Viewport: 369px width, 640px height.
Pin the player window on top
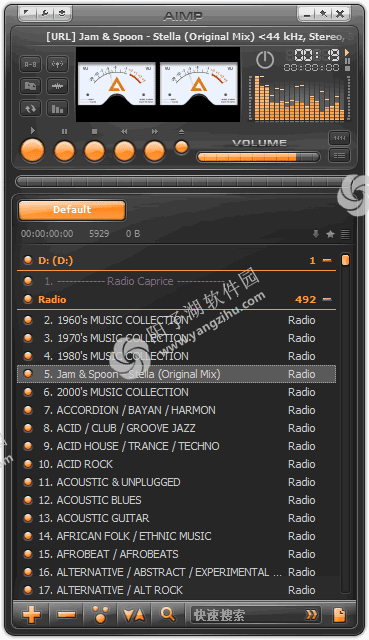point(323,14)
